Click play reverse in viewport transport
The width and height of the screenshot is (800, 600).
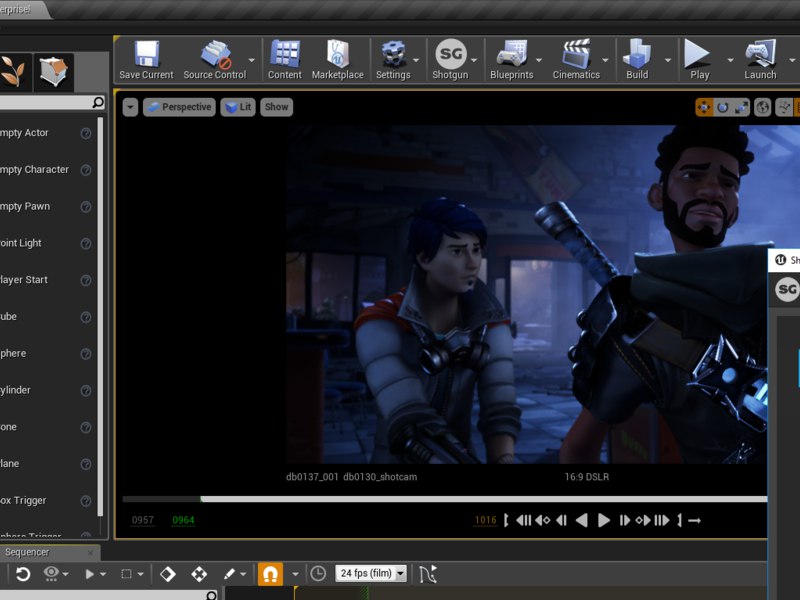tap(582, 520)
